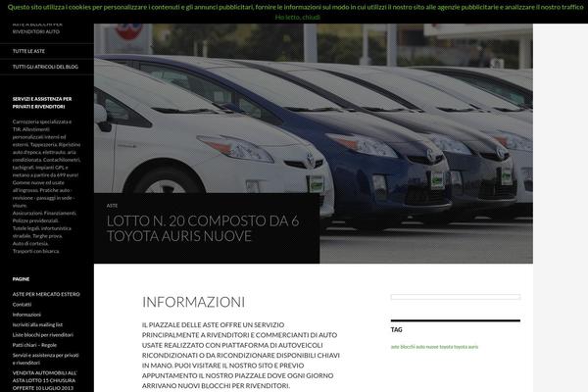This screenshot has height=392, width=588.
Task: Open 'Vendita automobili all'asta lotto 15' link
Action: point(45,380)
